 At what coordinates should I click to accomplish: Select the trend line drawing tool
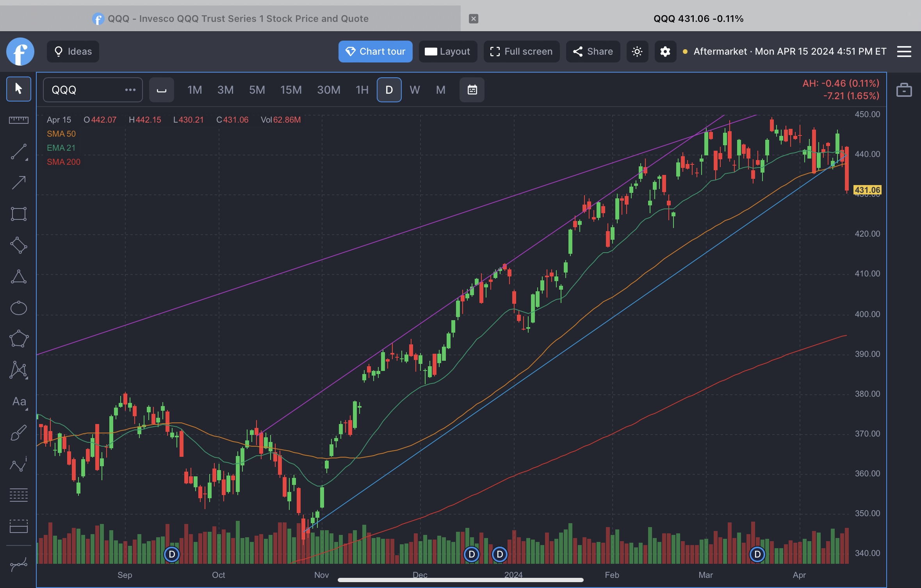(19, 152)
